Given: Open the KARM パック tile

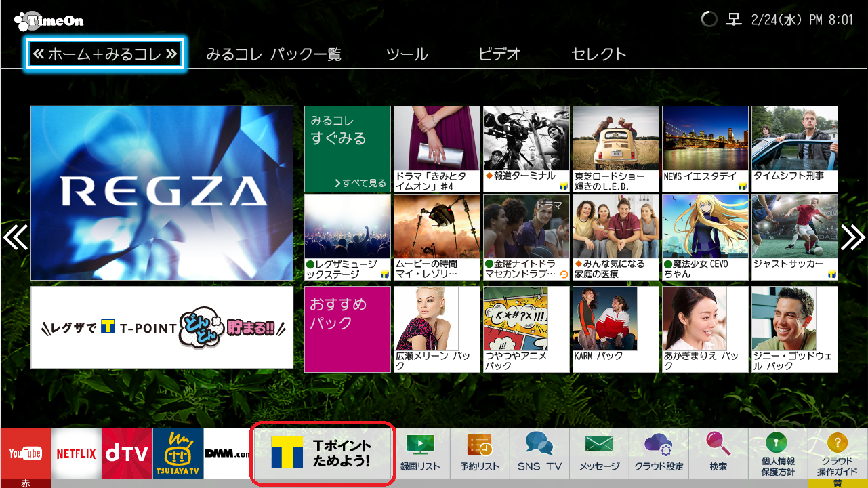Looking at the screenshot, I should 616,329.
